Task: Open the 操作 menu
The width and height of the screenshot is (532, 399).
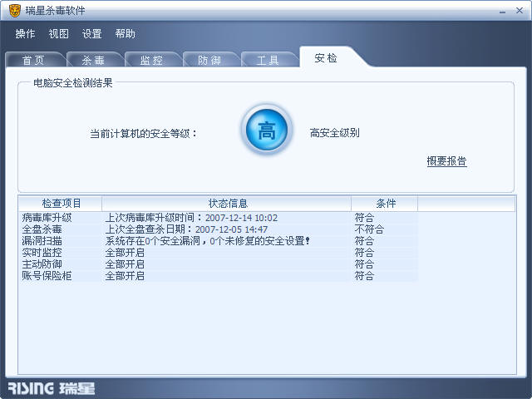Action: click(25, 33)
